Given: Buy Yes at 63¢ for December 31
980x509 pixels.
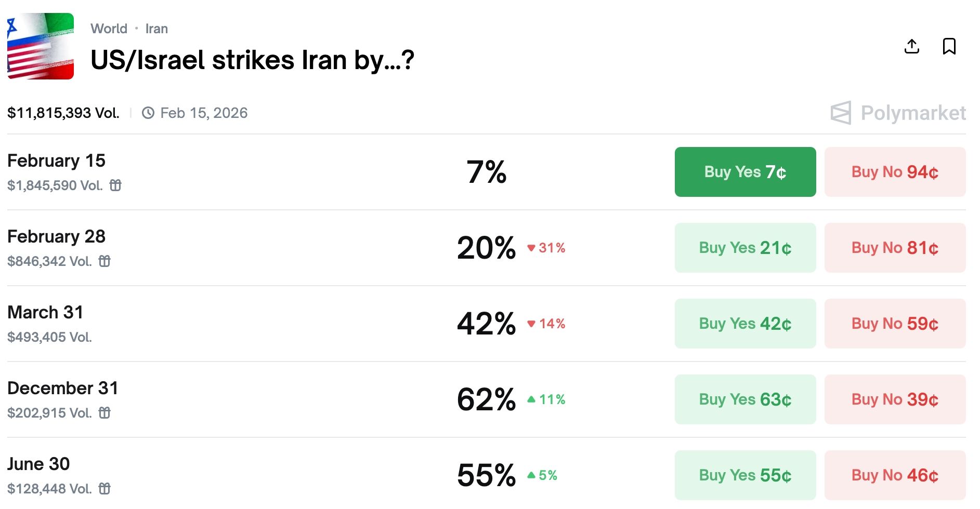Looking at the screenshot, I should point(745,399).
